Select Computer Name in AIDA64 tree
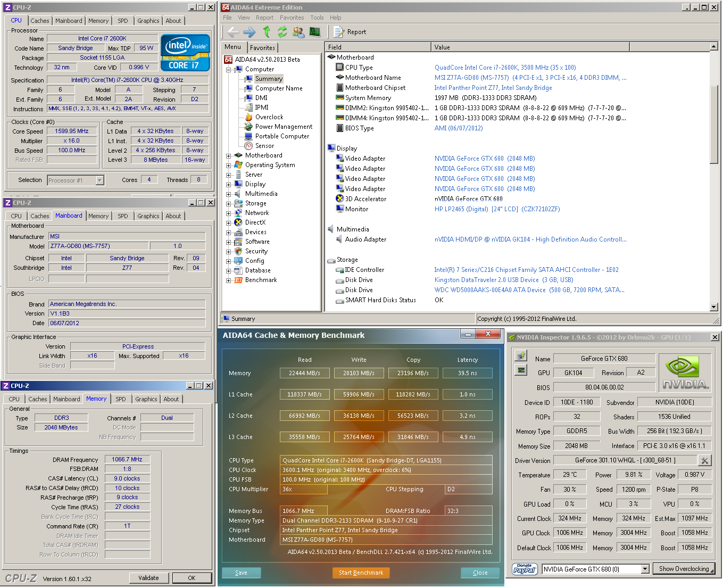Screen dimensions: 723x588 [x=279, y=88]
